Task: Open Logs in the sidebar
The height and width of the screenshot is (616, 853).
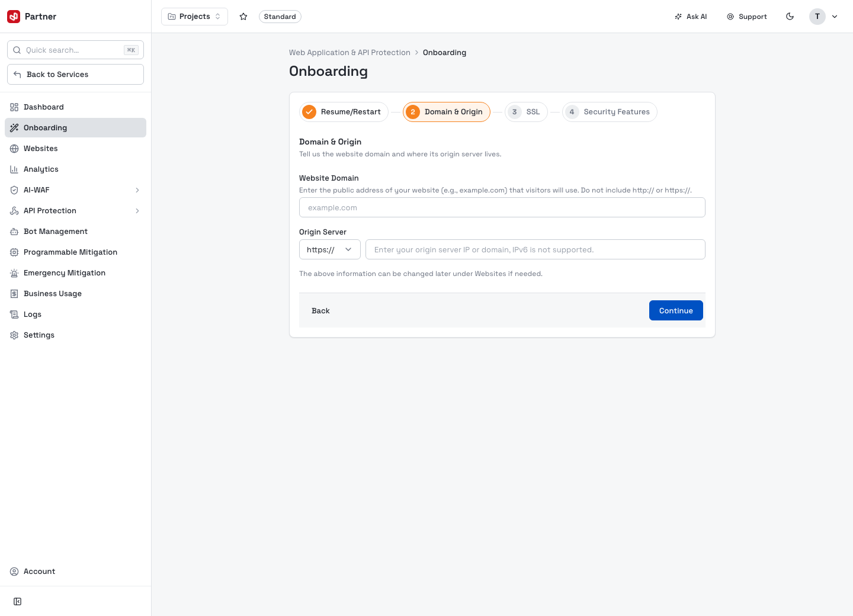Action: coord(75,315)
